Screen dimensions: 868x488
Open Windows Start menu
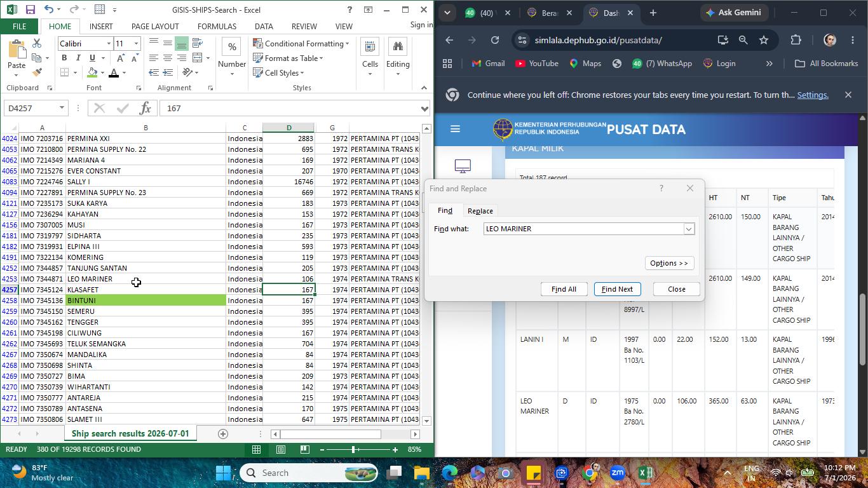(x=223, y=473)
